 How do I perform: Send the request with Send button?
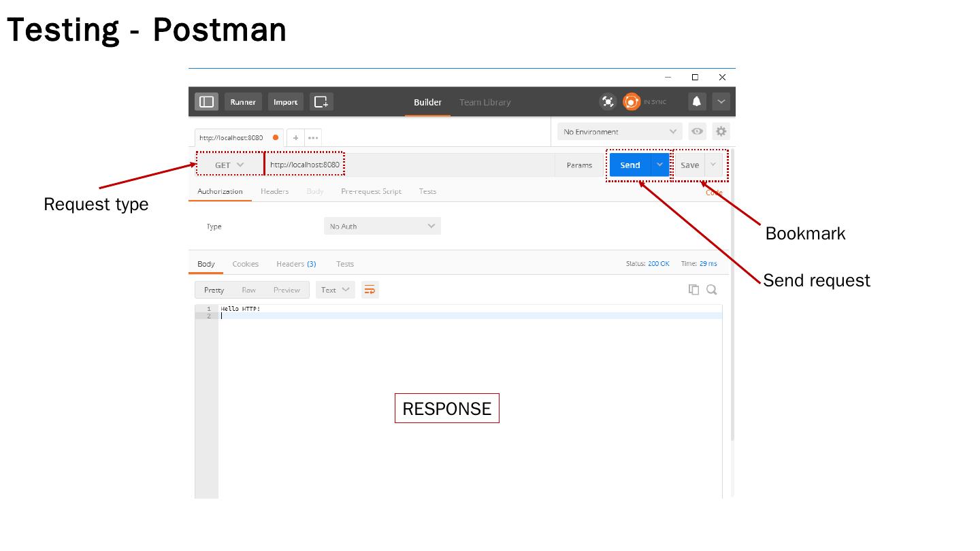tap(630, 165)
